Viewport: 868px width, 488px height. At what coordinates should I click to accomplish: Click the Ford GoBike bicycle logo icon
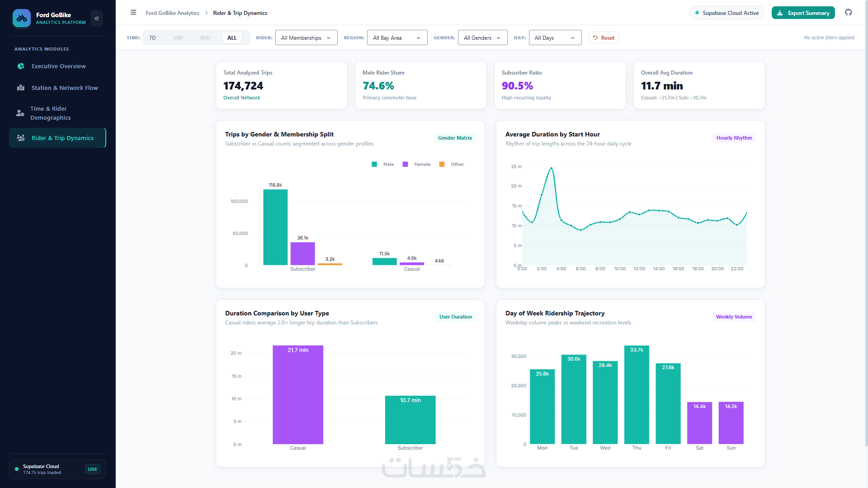click(22, 18)
